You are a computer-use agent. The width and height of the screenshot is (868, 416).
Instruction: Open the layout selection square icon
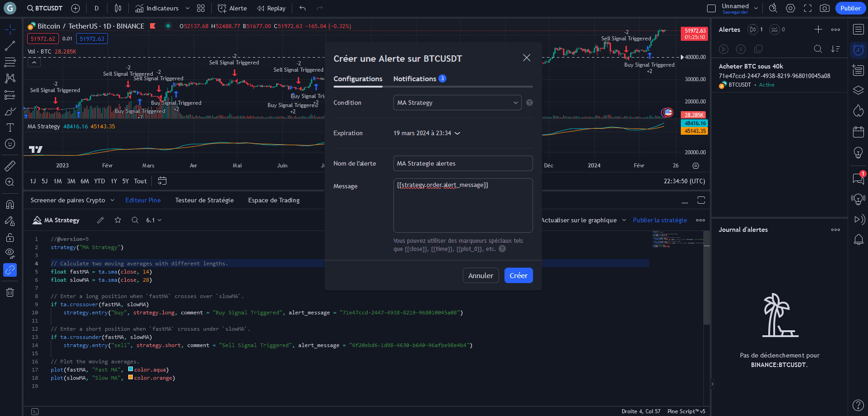click(x=712, y=8)
